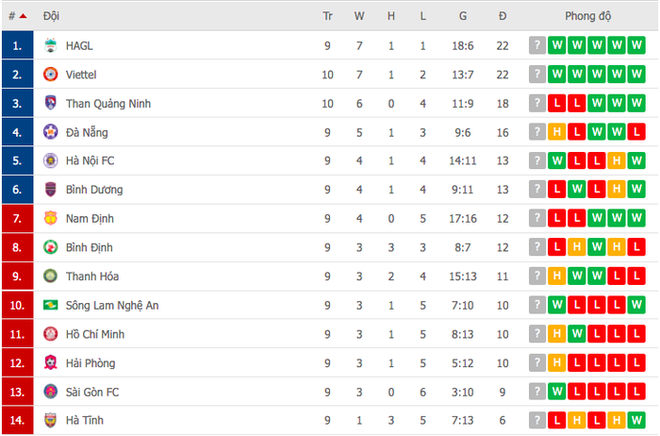The image size is (660, 436).
Task: Open the Thanh Hóa team link
Action: 92,276
